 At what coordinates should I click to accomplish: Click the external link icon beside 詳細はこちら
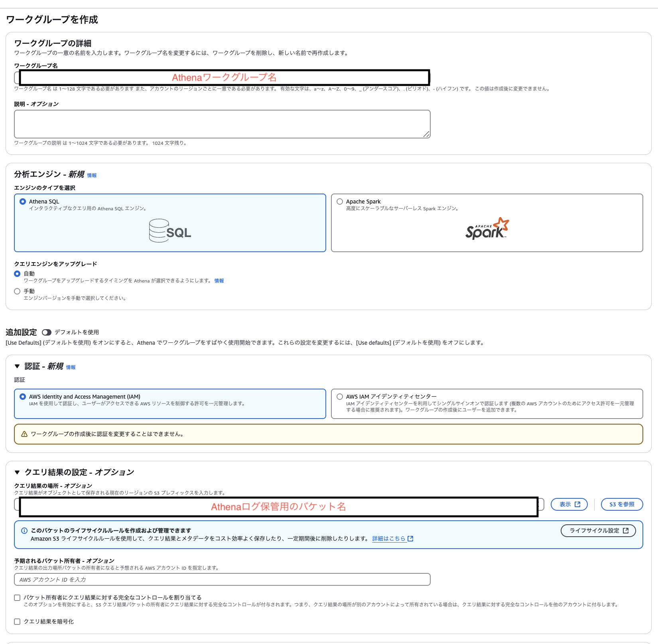[410, 539]
